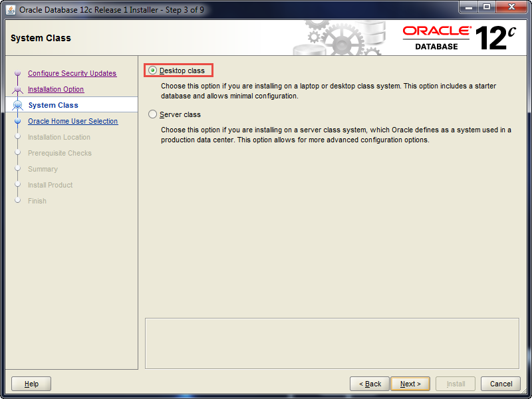Image resolution: width=532 pixels, height=399 pixels.
Task: Click the Oracle Home User Selection step dot
Action: (19, 121)
